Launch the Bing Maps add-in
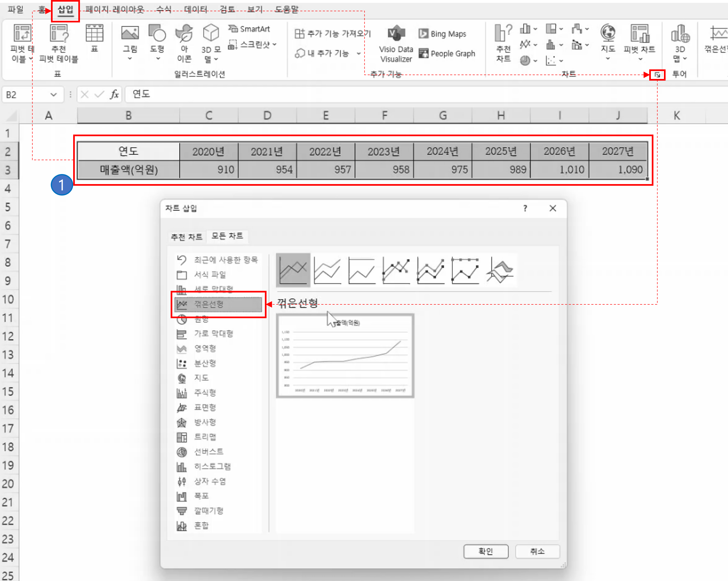Screen dimensions: 728x581 click(x=443, y=34)
